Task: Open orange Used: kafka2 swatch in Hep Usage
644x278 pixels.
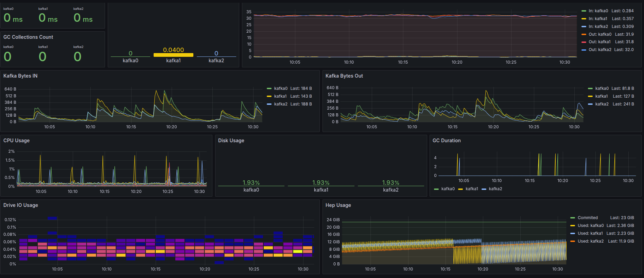Action: click(x=573, y=241)
